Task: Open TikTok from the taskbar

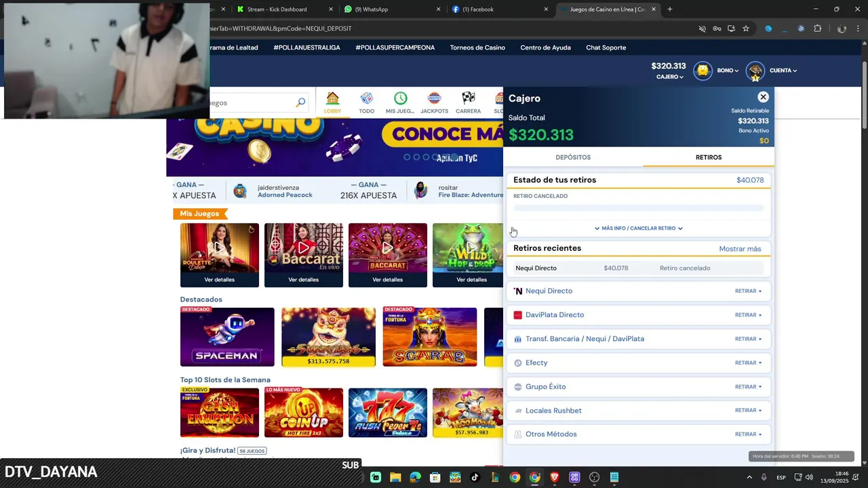Action: pyautogui.click(x=475, y=477)
